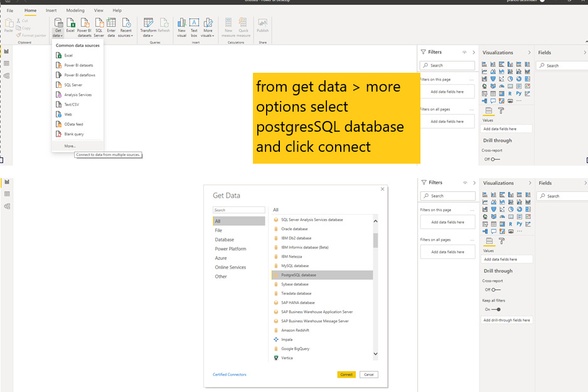588x392 pixels.
Task: Open Format paint roller tab in upper Visualizations pane
Action: 501,110
